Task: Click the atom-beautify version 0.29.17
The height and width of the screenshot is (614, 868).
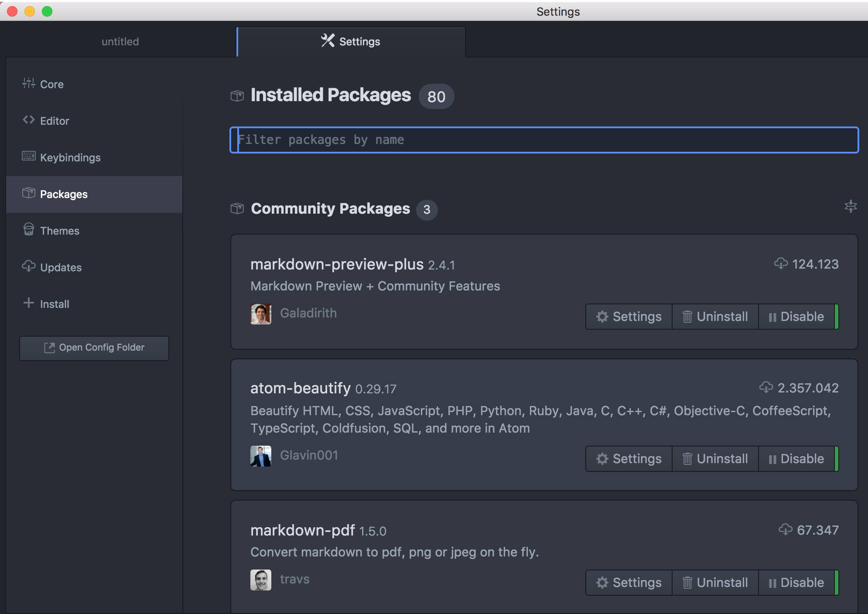Action: point(376,389)
